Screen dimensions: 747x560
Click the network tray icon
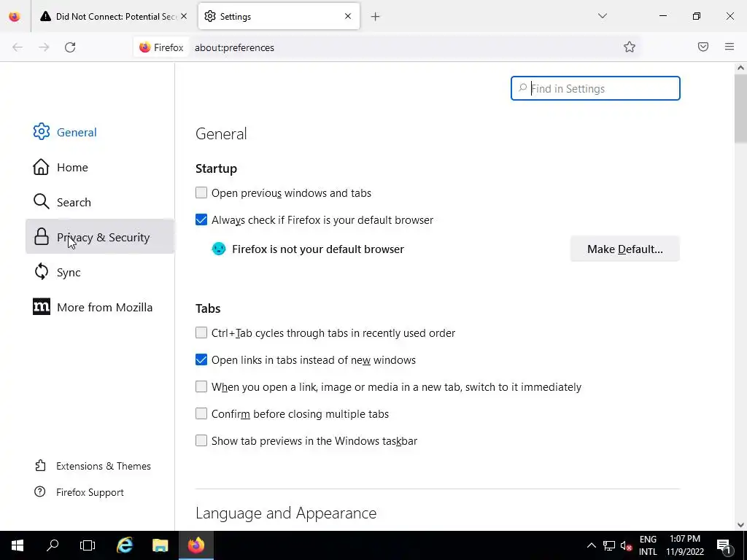click(x=609, y=545)
